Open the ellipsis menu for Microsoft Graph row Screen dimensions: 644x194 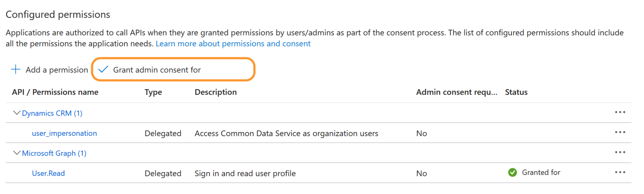coord(620,152)
